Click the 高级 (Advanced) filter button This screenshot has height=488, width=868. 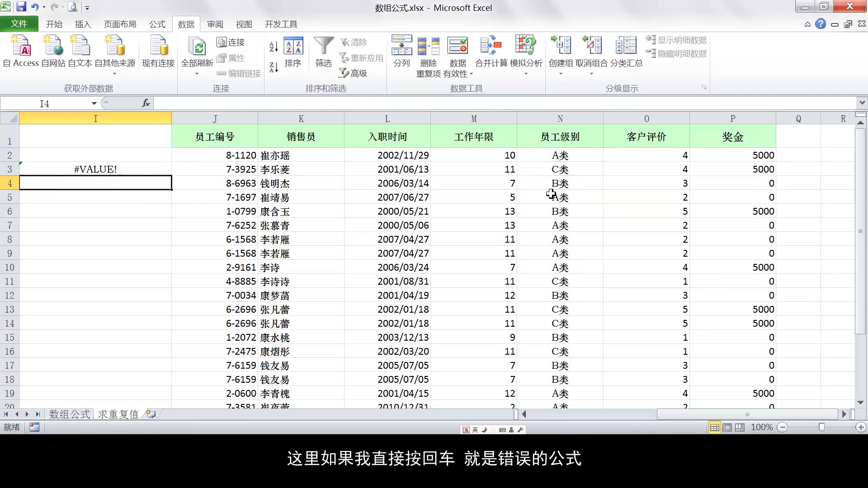pyautogui.click(x=354, y=73)
